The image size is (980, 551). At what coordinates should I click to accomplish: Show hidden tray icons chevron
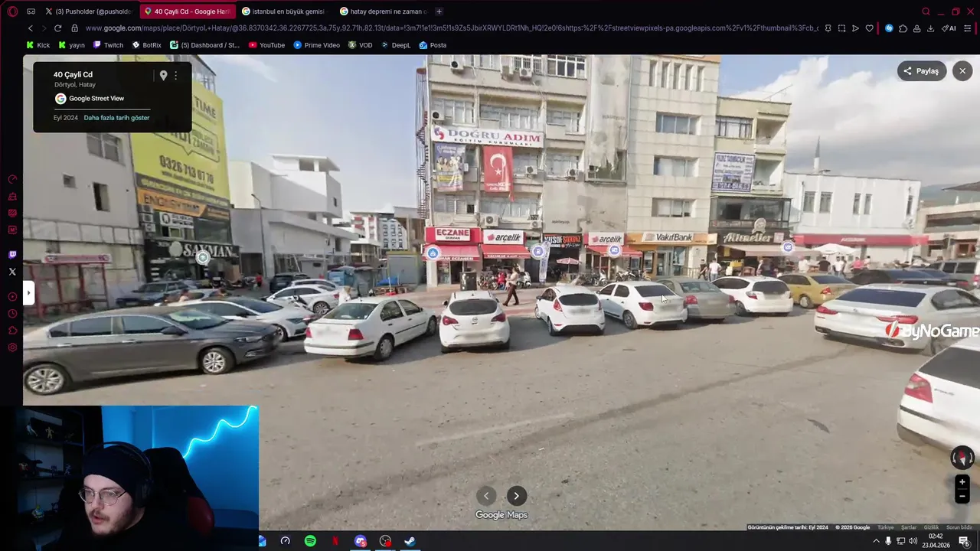[x=876, y=541]
